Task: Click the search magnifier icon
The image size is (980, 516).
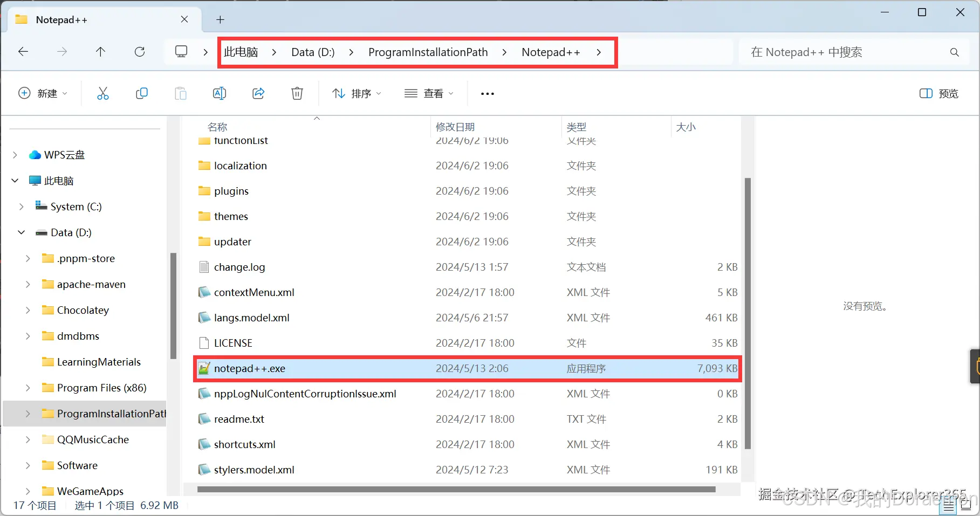Action: click(955, 52)
